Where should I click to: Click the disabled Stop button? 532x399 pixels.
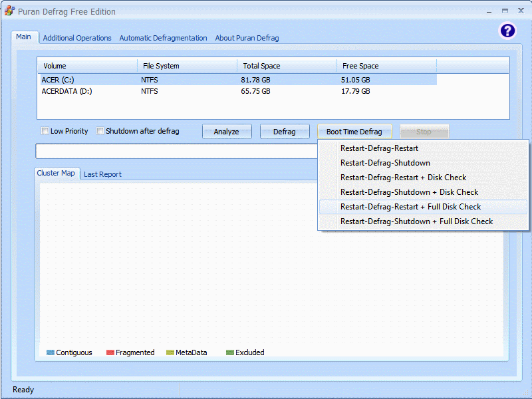click(424, 132)
